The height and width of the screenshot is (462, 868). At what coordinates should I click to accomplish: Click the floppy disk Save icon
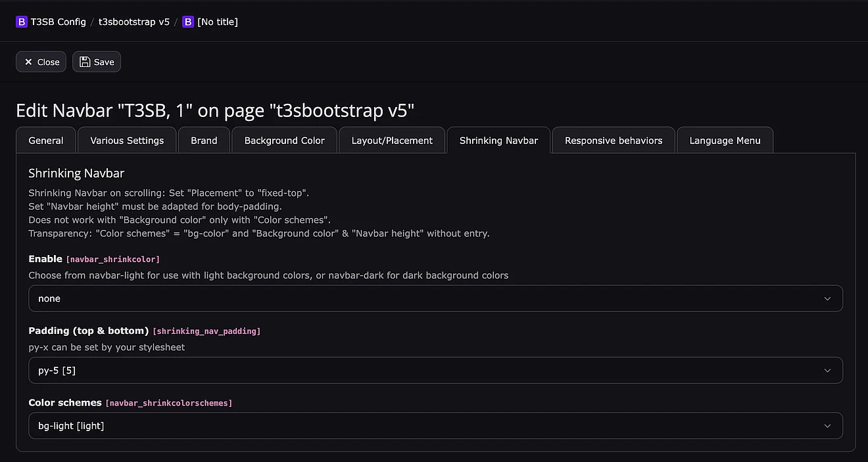(85, 62)
